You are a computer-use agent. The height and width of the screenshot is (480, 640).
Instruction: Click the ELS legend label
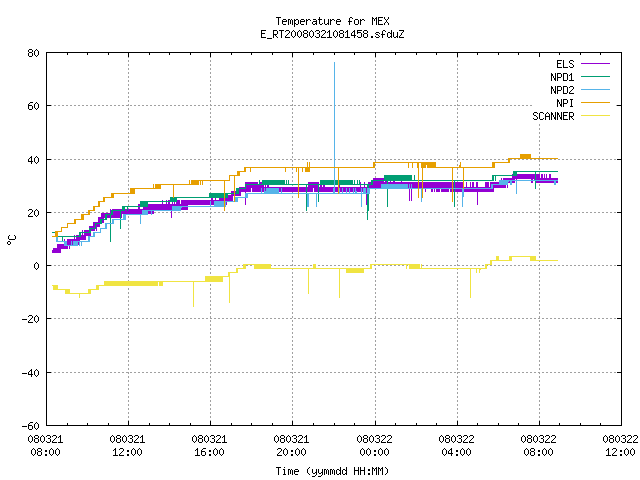pos(565,64)
